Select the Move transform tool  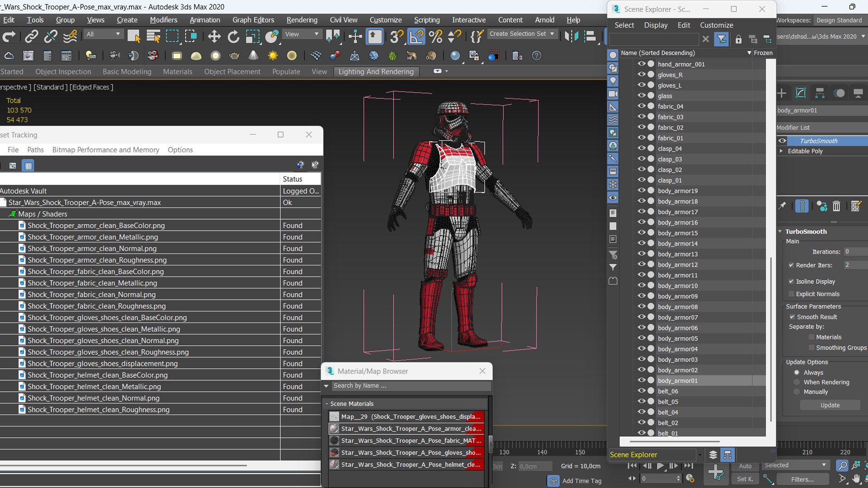[214, 37]
